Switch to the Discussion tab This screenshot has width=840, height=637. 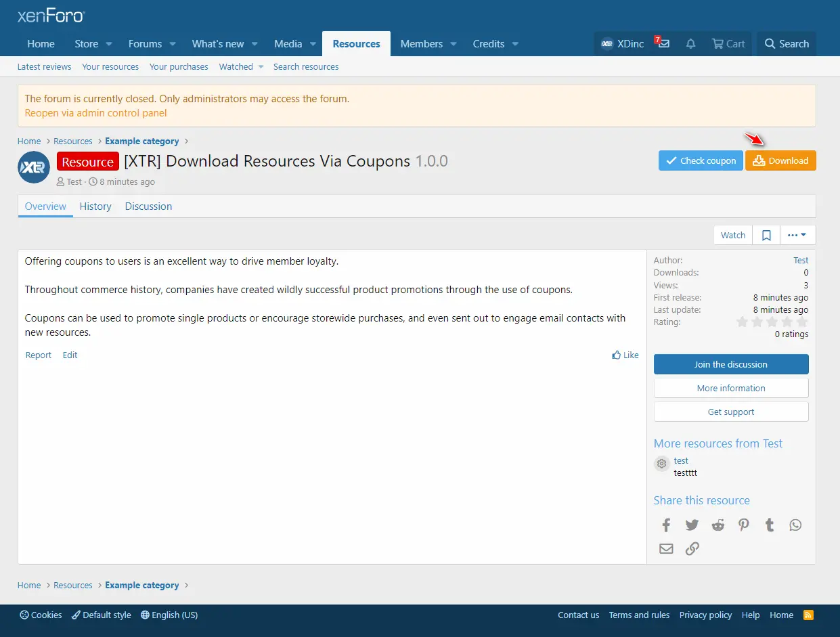tap(148, 206)
